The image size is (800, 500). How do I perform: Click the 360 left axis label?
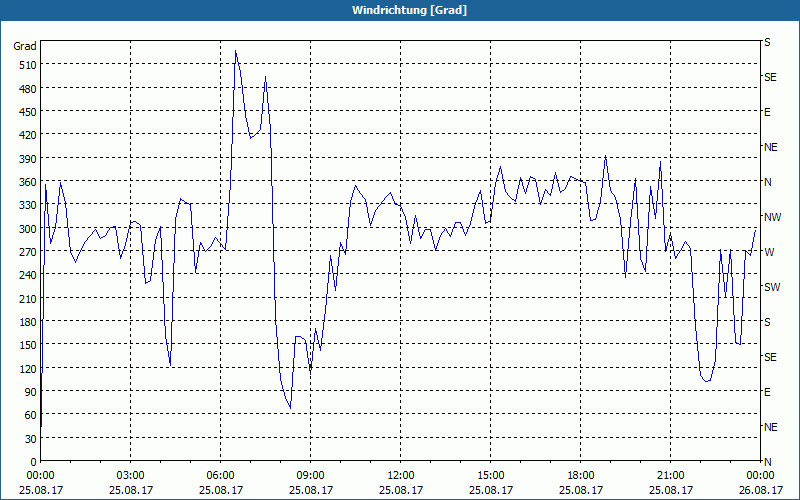[x=28, y=182]
